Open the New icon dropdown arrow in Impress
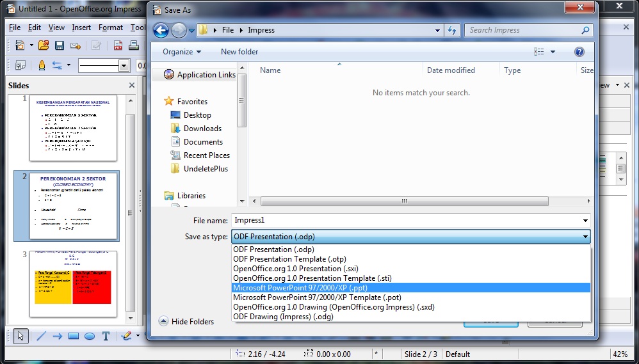Screen dimensions: 639x364 (31, 45)
